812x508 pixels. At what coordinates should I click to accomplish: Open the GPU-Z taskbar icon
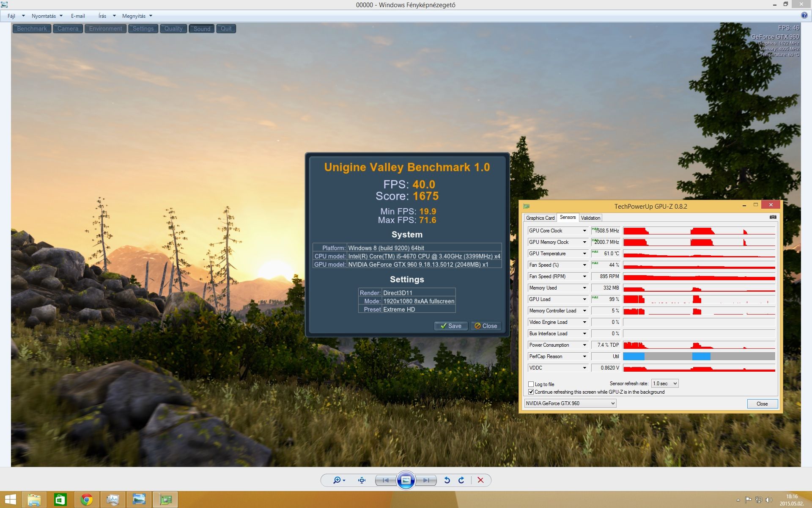point(165,500)
